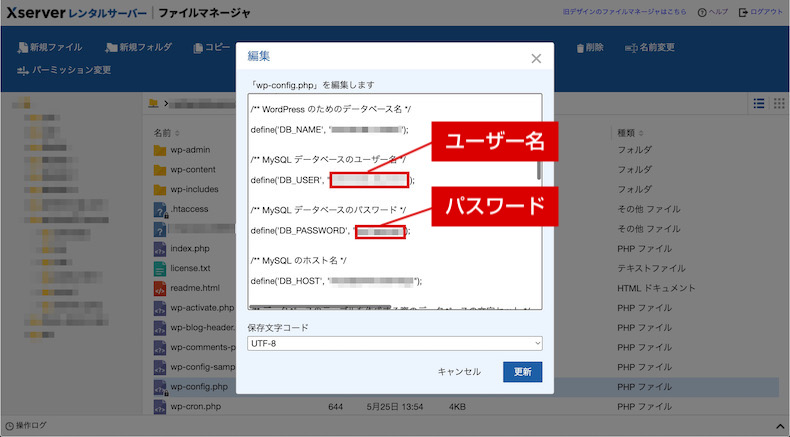This screenshot has width=790, height=437.
Task: Click the index.php file icon
Action: (x=160, y=249)
